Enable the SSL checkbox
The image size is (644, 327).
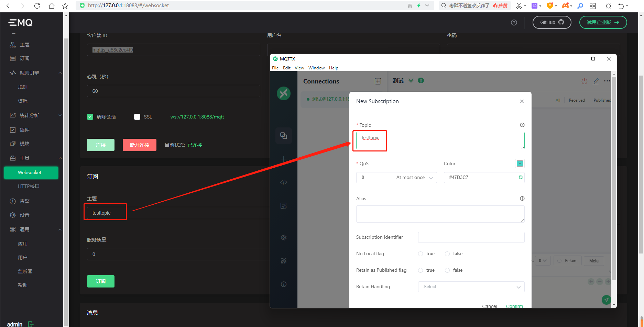click(x=137, y=116)
